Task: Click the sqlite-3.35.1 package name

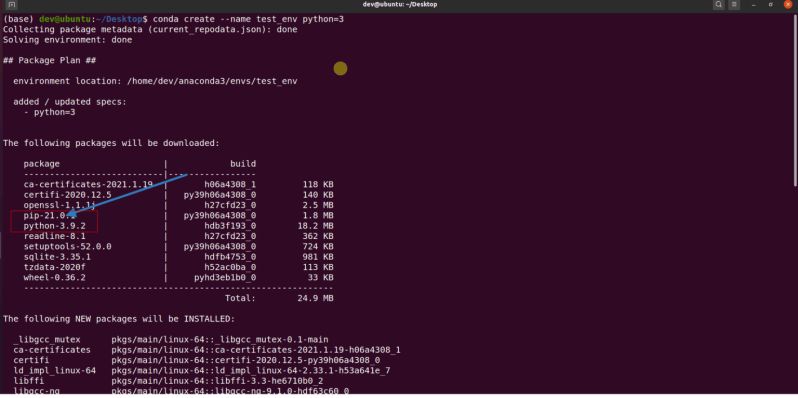Action: tap(57, 257)
